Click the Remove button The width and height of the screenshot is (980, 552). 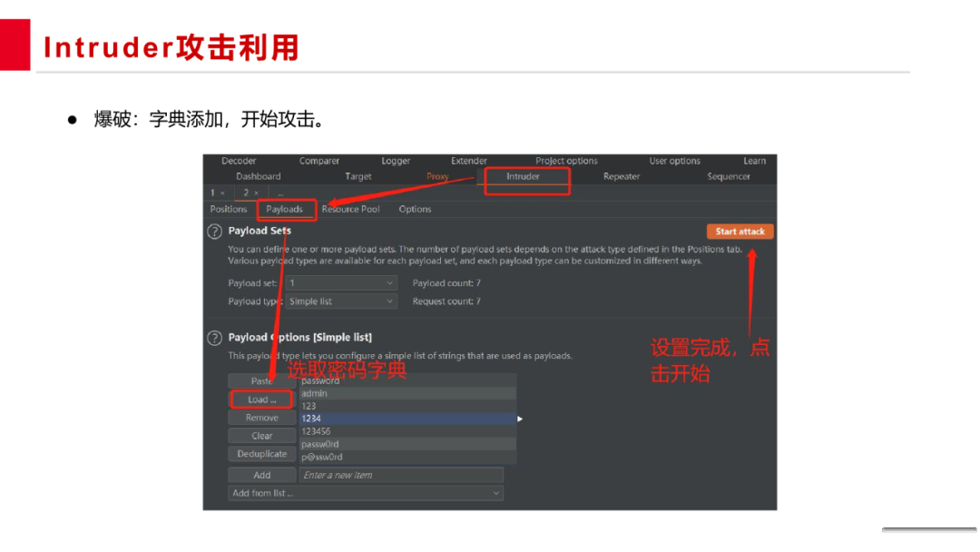click(262, 417)
